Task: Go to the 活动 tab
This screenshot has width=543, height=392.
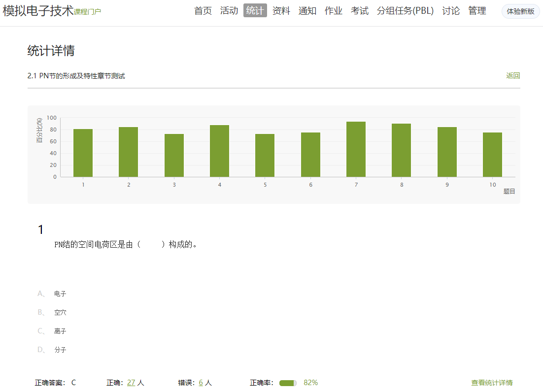Action: tap(229, 11)
